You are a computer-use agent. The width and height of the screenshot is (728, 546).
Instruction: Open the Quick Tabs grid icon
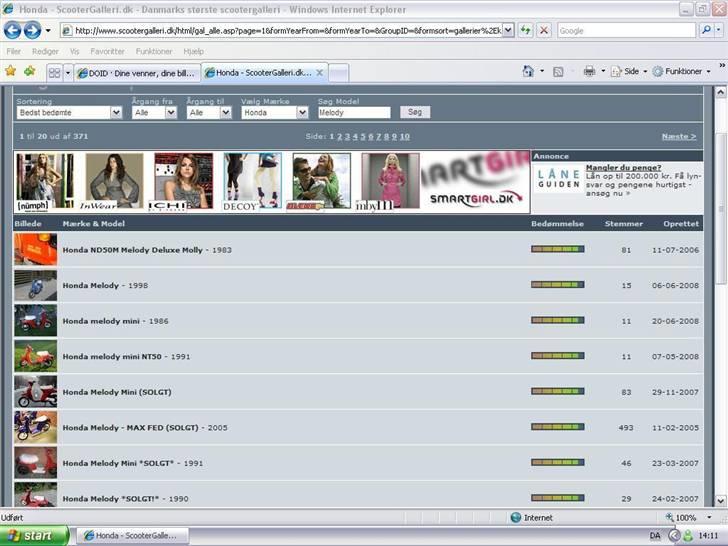54,73
